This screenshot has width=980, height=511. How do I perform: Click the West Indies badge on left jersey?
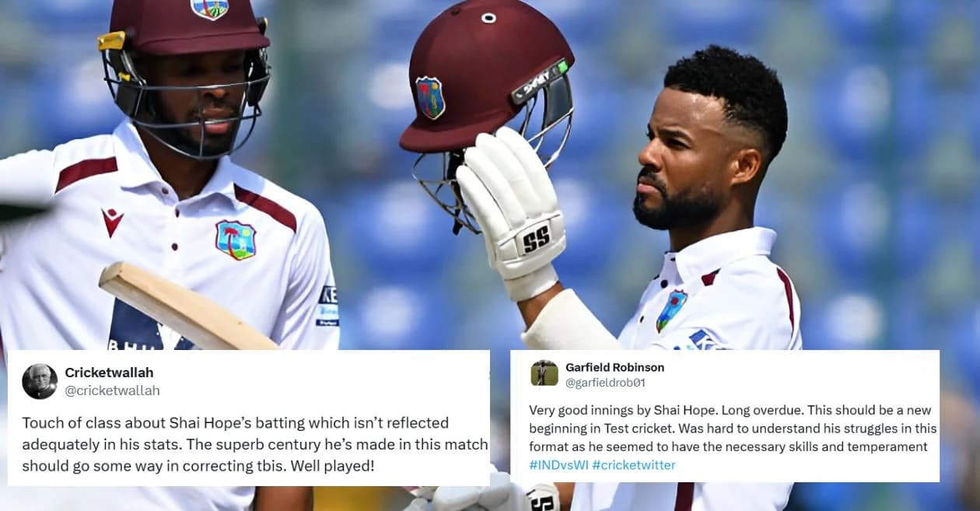[235, 240]
